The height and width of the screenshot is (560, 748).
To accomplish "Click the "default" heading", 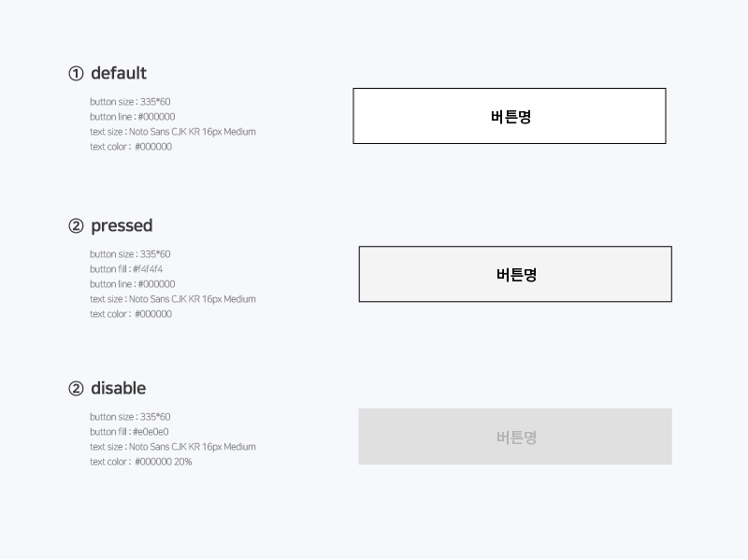I will (119, 73).
